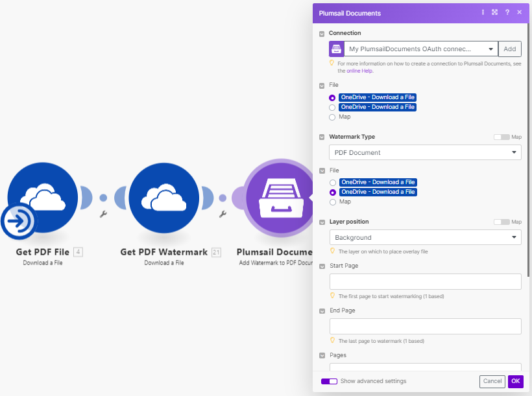Open help with the question mark icon

[x=507, y=12]
